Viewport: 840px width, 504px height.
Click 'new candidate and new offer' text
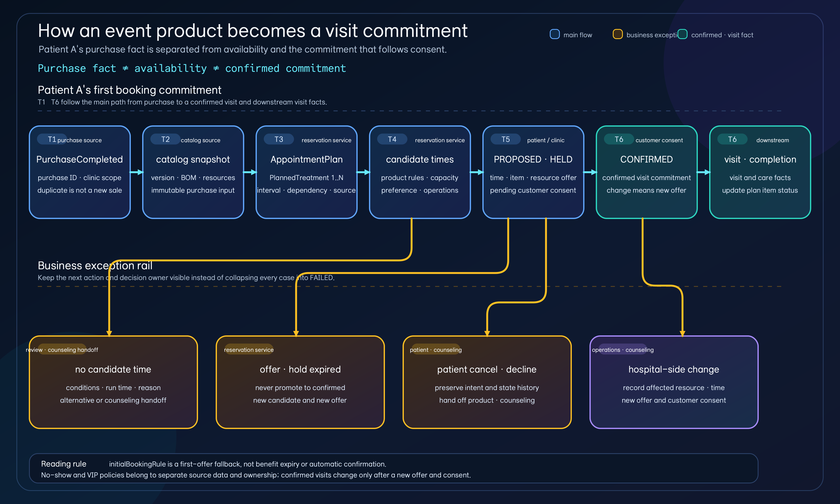pos(300,400)
